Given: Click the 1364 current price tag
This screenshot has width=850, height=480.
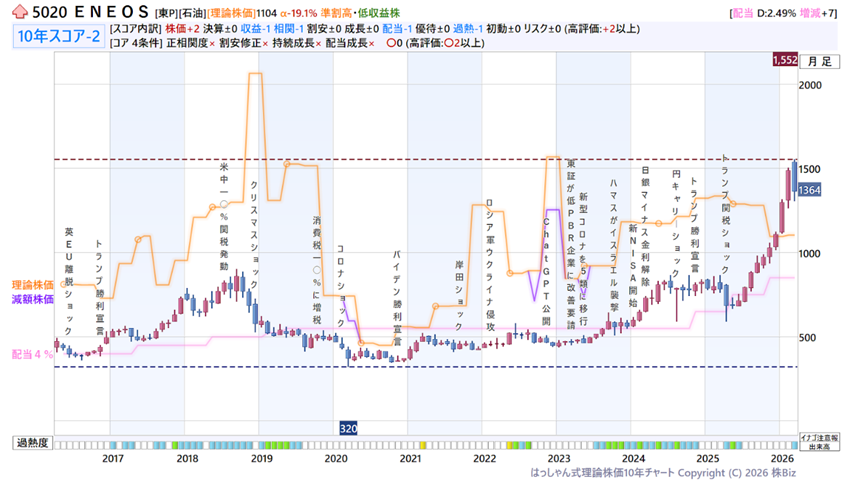Looking at the screenshot, I should 811,189.
